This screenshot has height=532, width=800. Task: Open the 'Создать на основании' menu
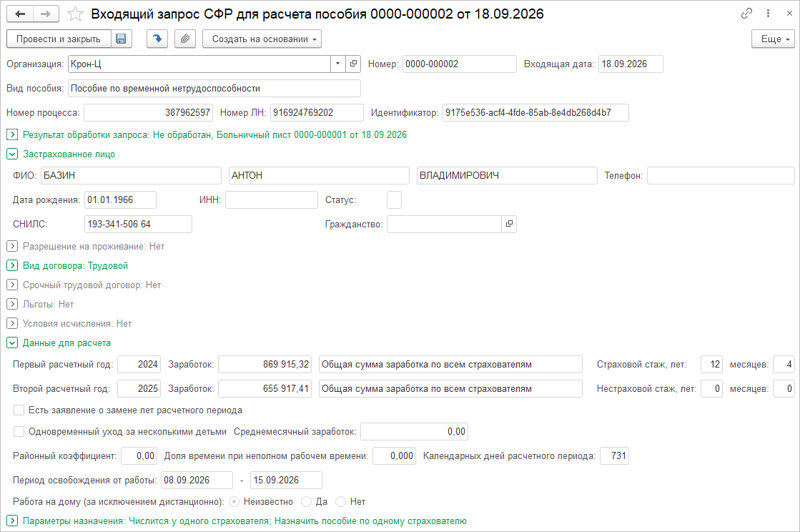pyautogui.click(x=262, y=39)
